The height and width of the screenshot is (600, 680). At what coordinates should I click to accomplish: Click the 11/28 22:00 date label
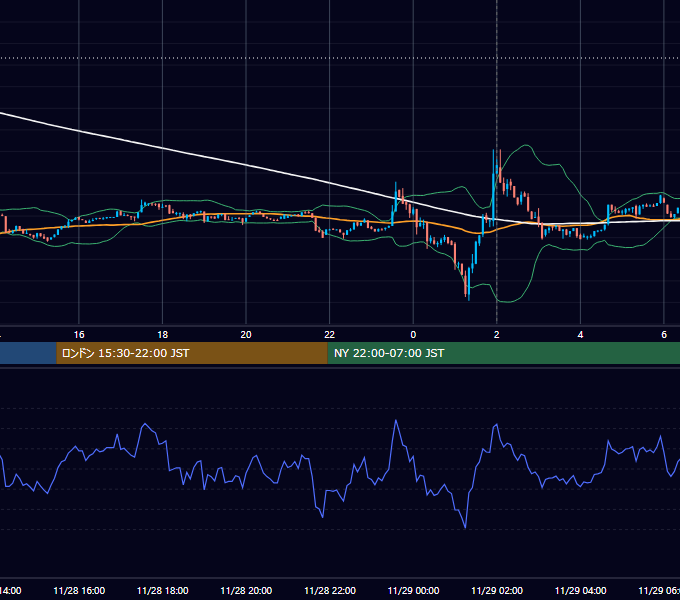coord(330,591)
